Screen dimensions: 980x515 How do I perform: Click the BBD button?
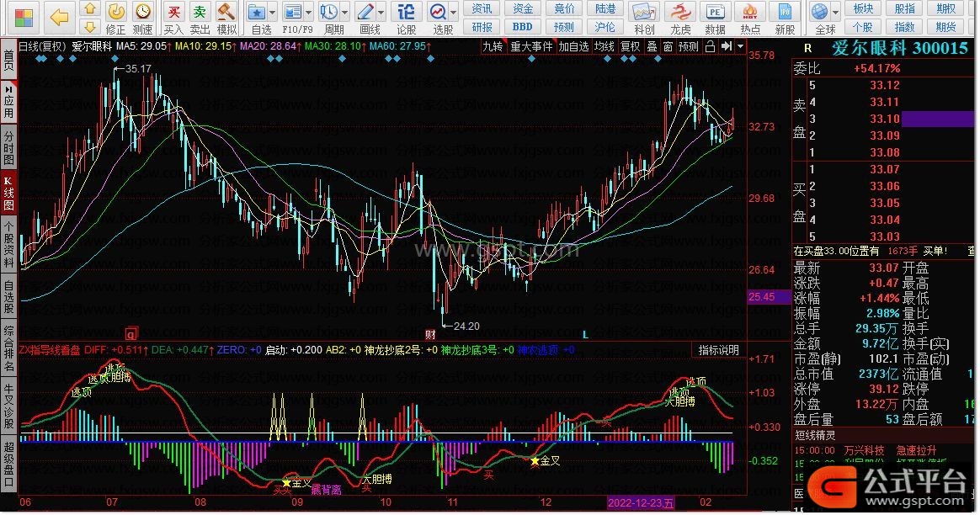pyautogui.click(x=523, y=27)
